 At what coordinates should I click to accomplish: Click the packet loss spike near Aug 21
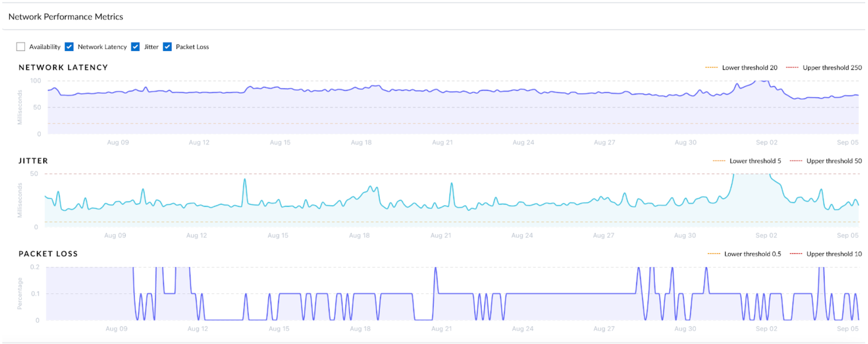point(435,268)
